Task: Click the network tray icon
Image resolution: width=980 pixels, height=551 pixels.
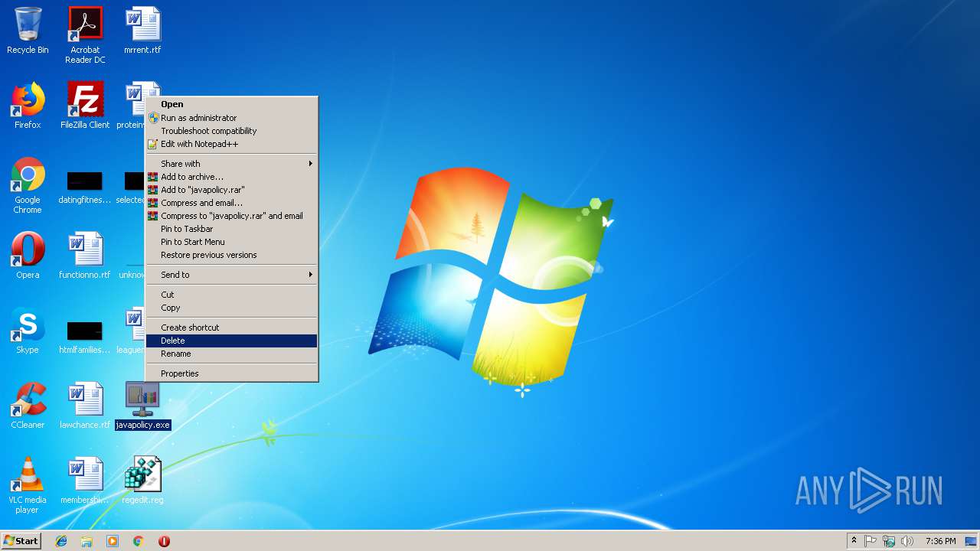Action: (x=889, y=541)
